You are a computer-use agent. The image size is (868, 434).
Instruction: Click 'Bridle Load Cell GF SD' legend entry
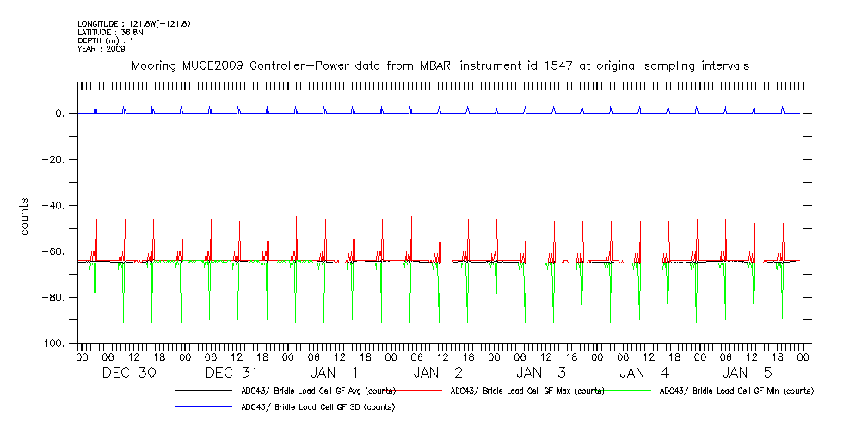tap(317, 406)
